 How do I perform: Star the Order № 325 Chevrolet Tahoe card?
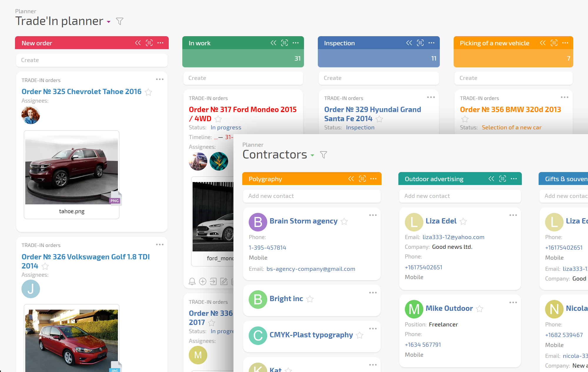[148, 92]
